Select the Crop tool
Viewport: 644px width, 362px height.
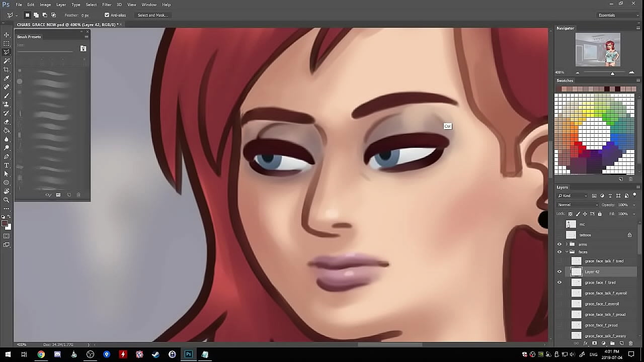pyautogui.click(x=7, y=69)
